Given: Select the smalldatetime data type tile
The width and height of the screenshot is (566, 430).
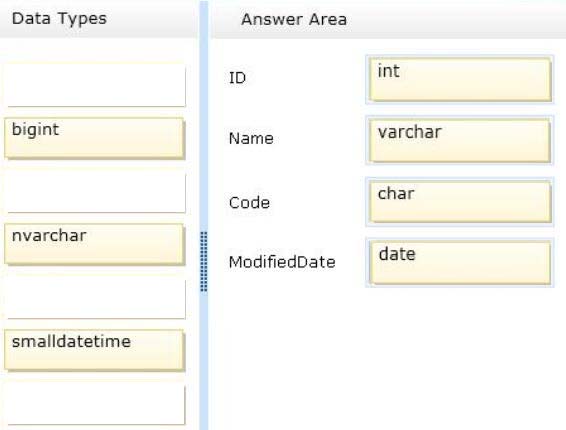Looking at the screenshot, I should [95, 350].
